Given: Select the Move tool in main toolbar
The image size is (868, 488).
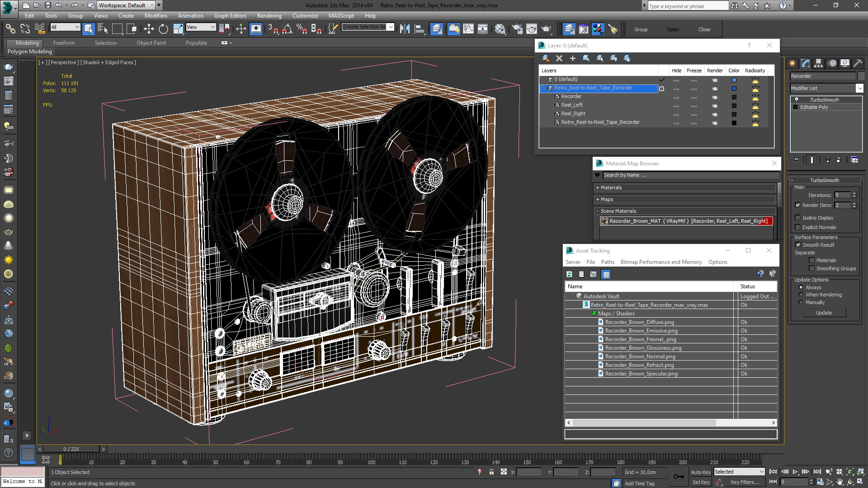Looking at the screenshot, I should click(149, 29).
